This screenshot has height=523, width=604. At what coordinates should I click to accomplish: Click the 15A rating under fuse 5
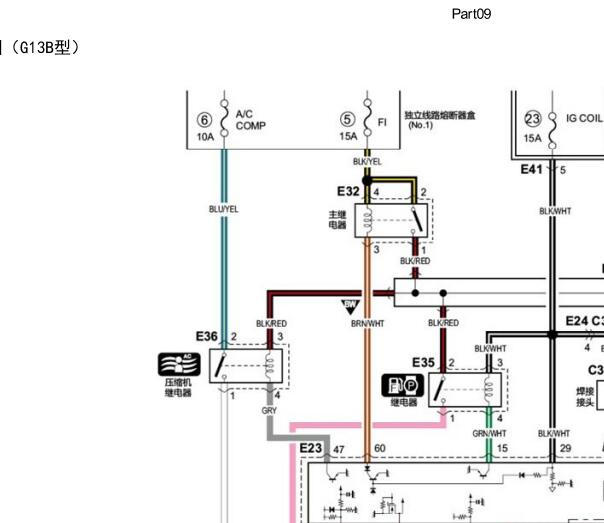pos(348,136)
